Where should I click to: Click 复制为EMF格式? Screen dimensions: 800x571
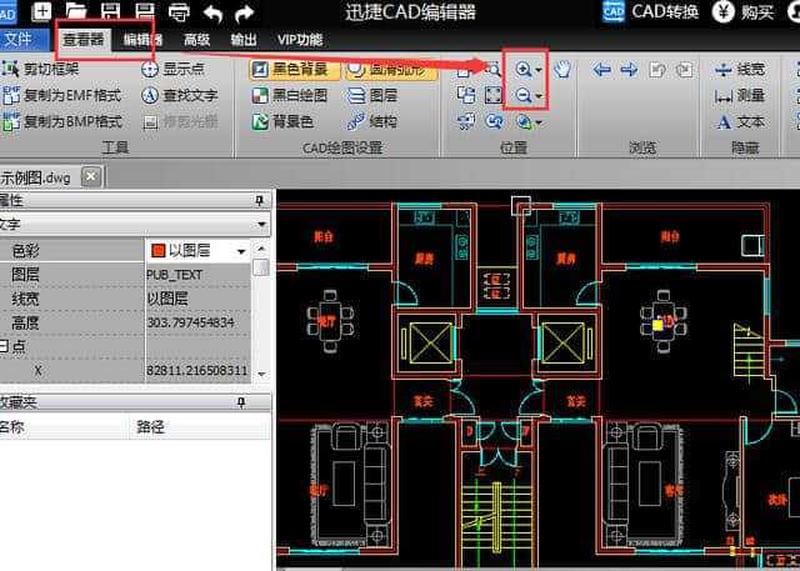[x=62, y=95]
